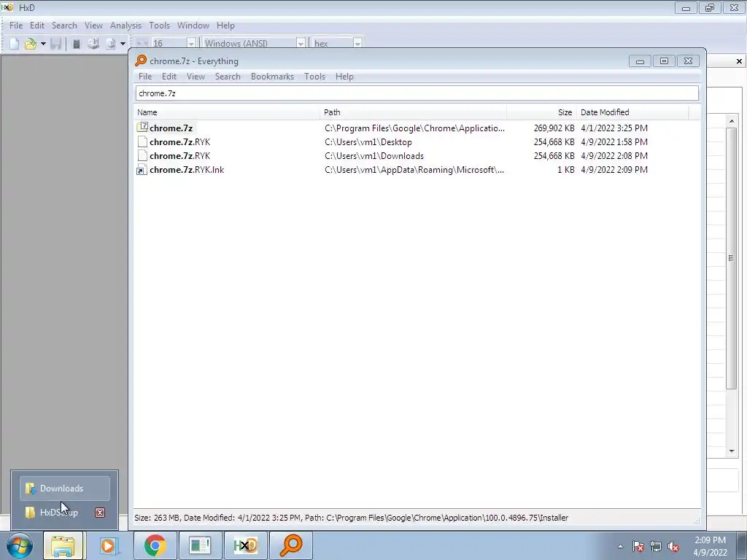The height and width of the screenshot is (560, 747).
Task: Click muted volume tray icon
Action: pos(673,547)
